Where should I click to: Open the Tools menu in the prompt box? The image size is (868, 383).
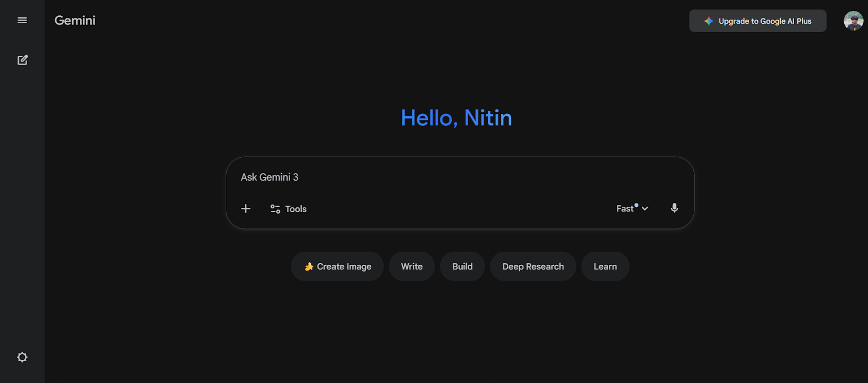click(x=288, y=209)
